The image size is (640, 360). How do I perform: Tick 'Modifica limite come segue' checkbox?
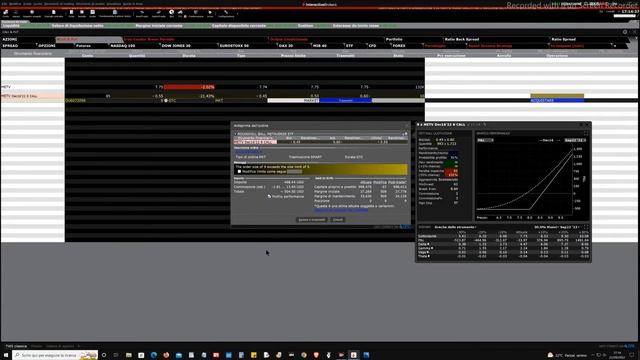pyautogui.click(x=239, y=171)
